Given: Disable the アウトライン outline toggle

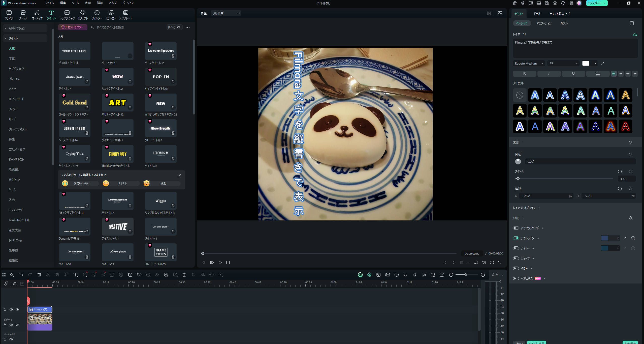Looking at the screenshot, I should point(516,238).
